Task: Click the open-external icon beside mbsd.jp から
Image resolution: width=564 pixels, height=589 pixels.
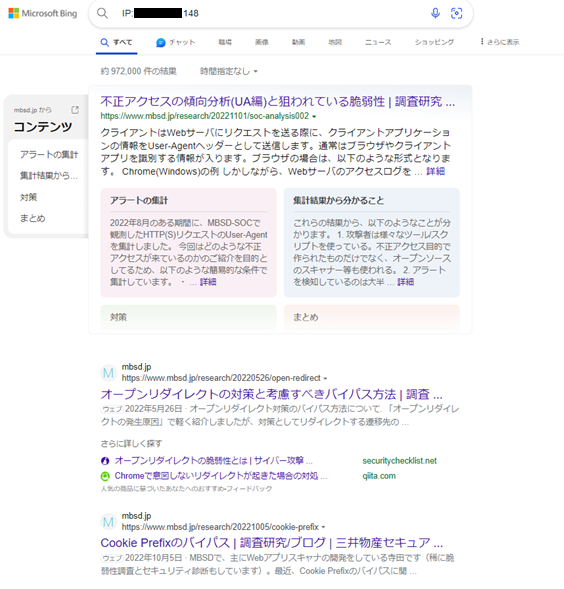Action: [x=75, y=110]
